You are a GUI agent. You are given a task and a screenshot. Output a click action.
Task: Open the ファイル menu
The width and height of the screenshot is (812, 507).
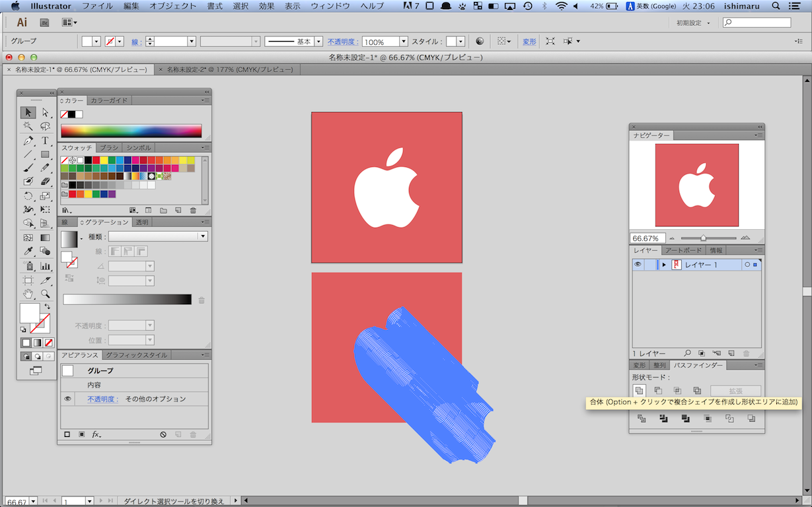click(97, 6)
